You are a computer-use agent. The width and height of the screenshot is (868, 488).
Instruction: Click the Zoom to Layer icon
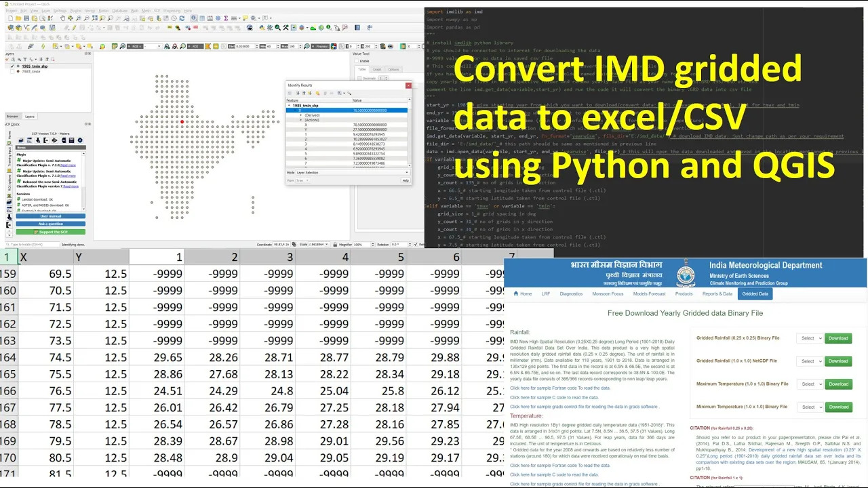(110, 18)
